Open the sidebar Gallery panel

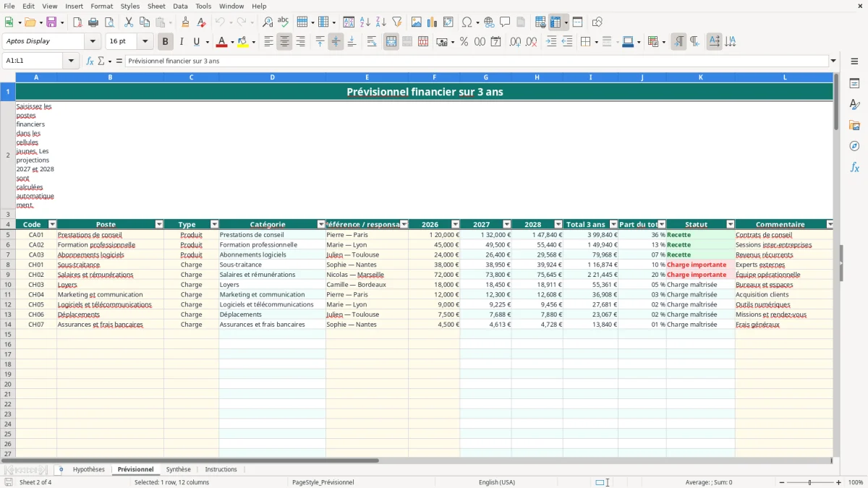[x=854, y=125]
